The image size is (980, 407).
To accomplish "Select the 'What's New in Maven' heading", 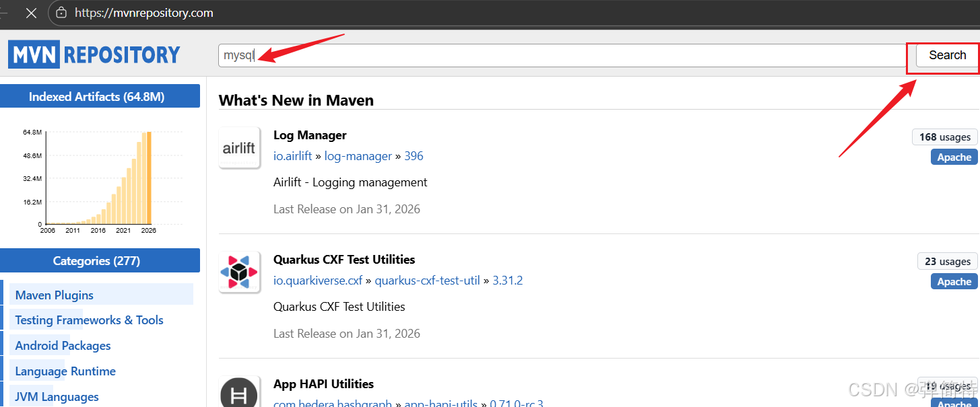I will tap(296, 100).
